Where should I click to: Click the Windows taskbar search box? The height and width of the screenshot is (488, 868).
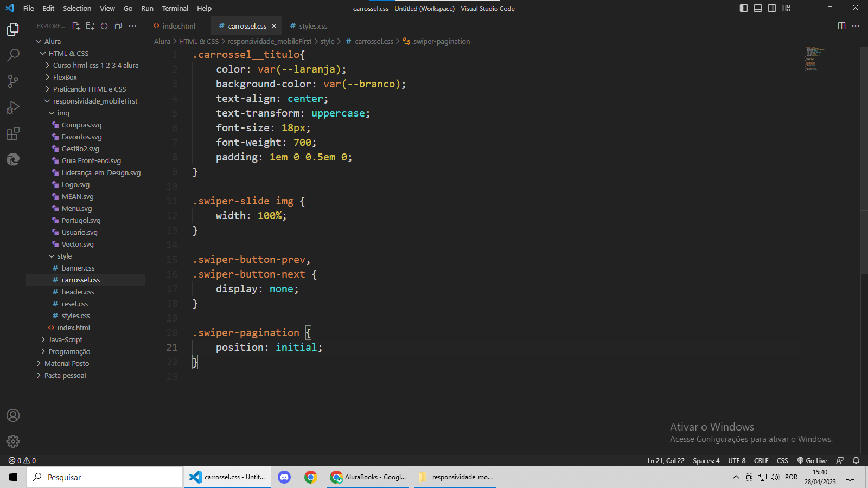[x=104, y=477]
